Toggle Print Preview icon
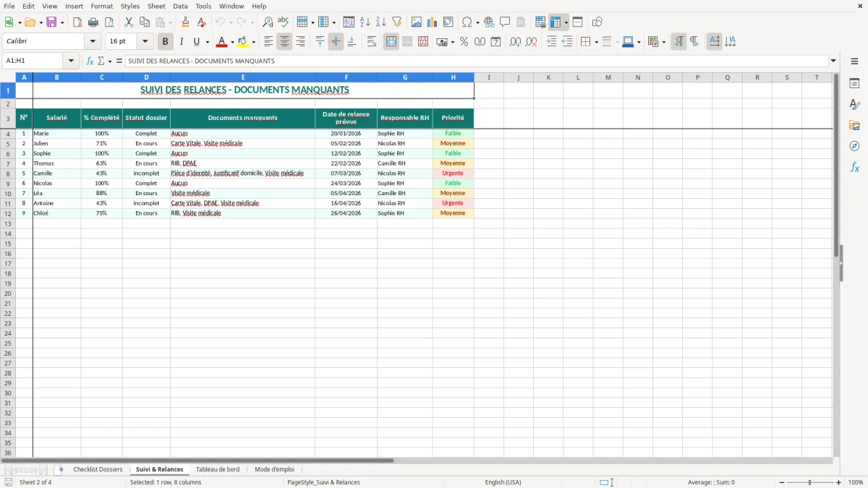The image size is (868, 488). [x=109, y=22]
